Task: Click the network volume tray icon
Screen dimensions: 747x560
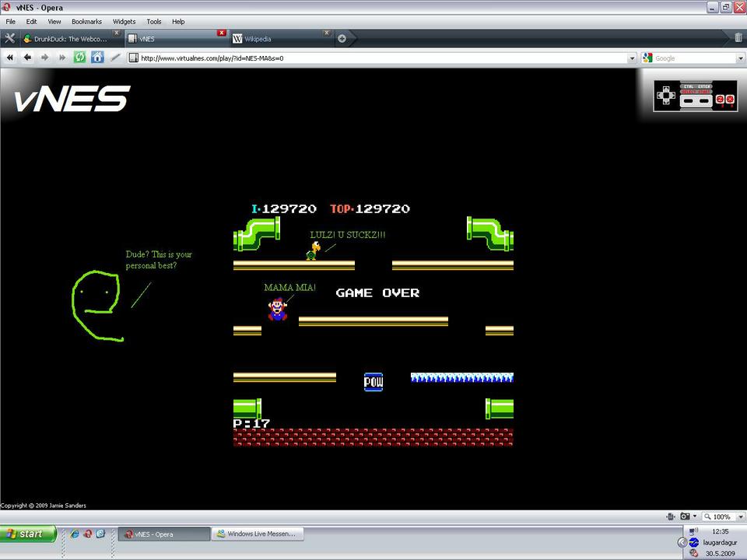Action: (693, 531)
